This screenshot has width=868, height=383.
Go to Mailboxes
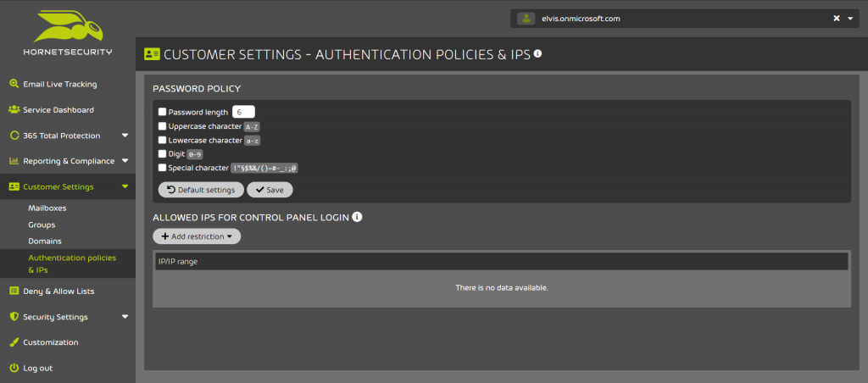coord(47,208)
